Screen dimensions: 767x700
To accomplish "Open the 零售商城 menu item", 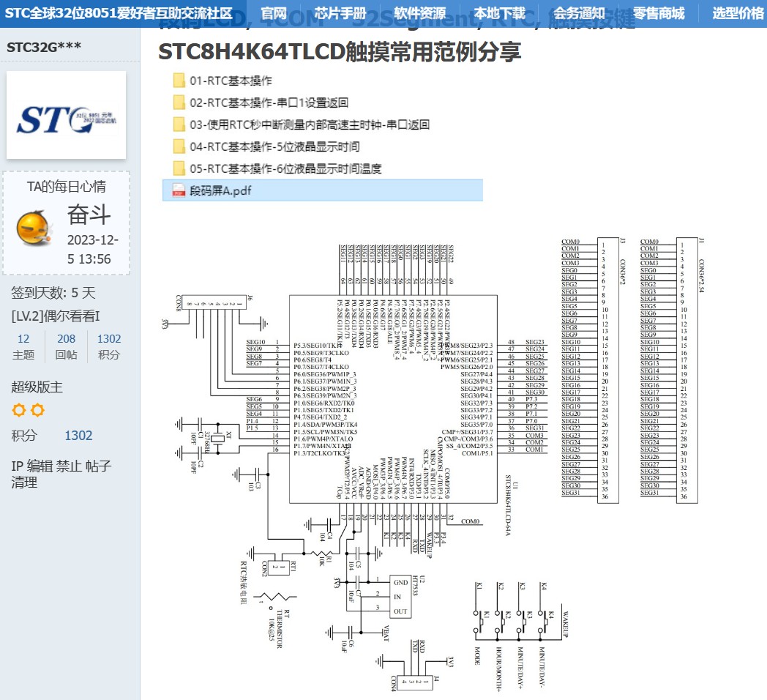I will (659, 13).
